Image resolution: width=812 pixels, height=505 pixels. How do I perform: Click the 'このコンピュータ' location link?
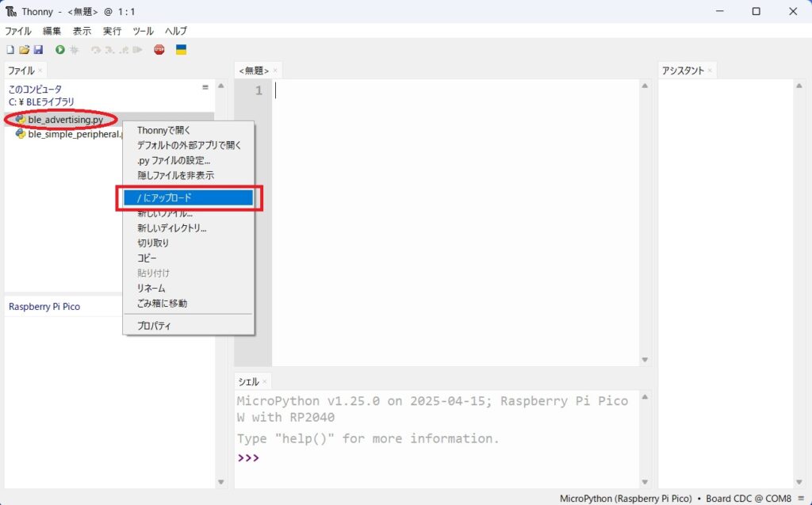35,90
